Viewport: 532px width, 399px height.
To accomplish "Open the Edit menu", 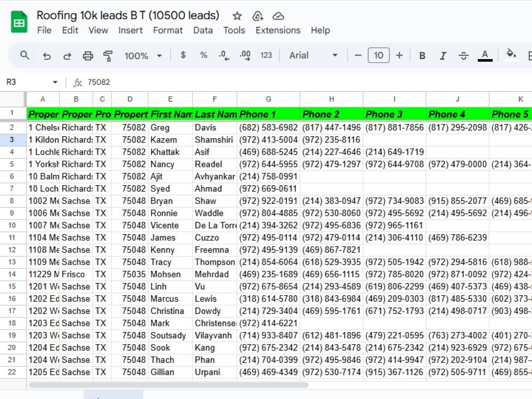I will pyautogui.click(x=70, y=30).
